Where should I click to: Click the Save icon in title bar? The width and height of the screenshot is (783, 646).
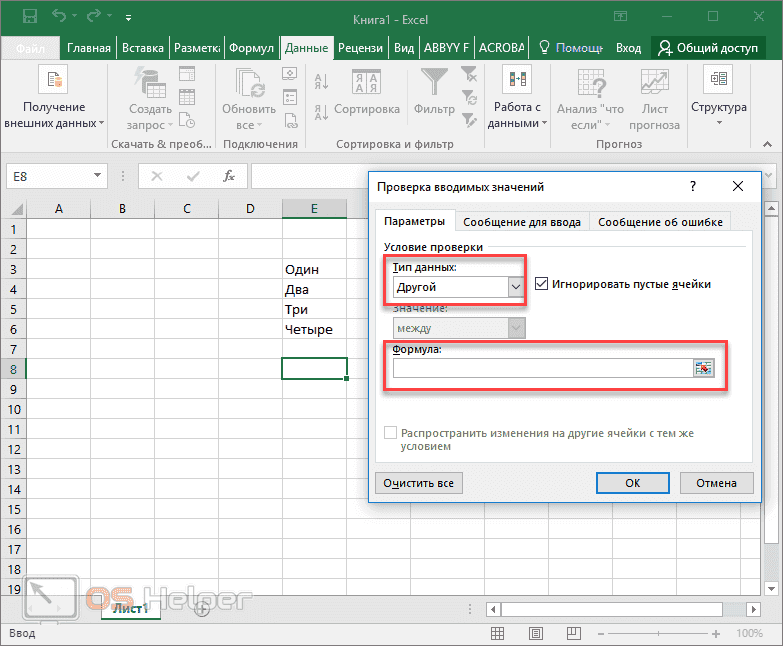pos(29,17)
